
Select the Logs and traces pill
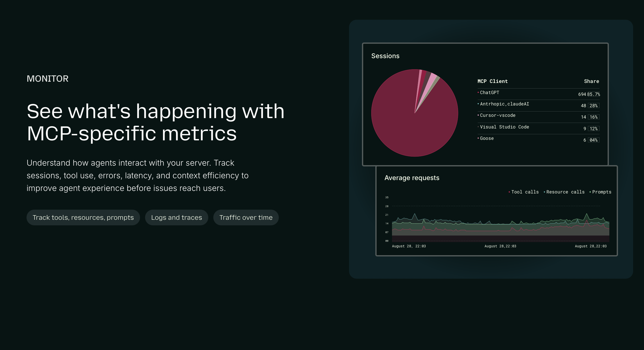176,217
